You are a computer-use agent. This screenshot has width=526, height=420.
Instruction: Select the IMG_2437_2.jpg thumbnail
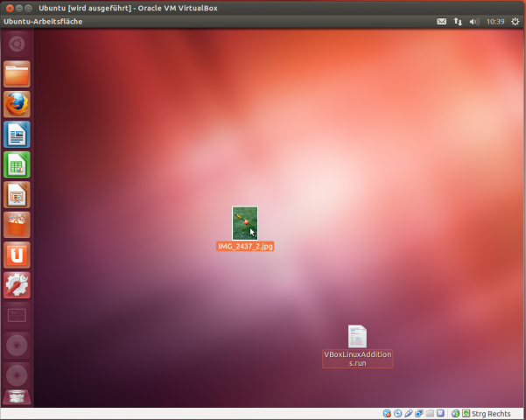click(x=245, y=222)
